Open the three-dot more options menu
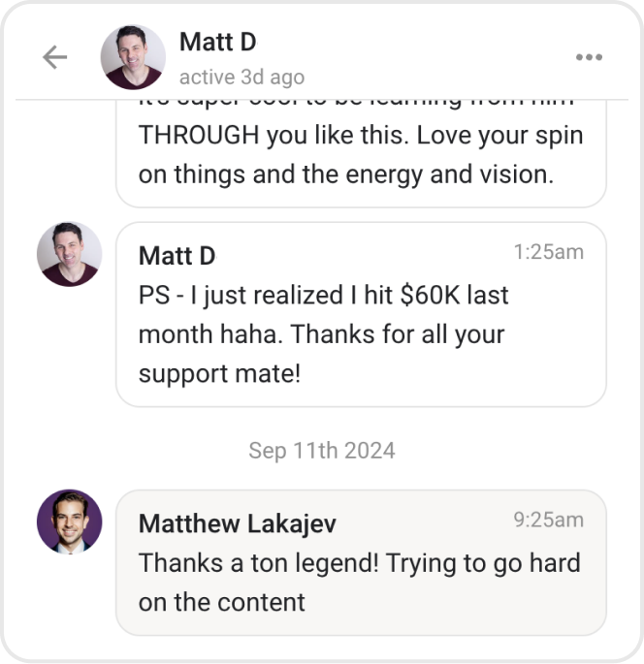Image resolution: width=644 pixels, height=664 pixels. pyautogui.click(x=589, y=57)
